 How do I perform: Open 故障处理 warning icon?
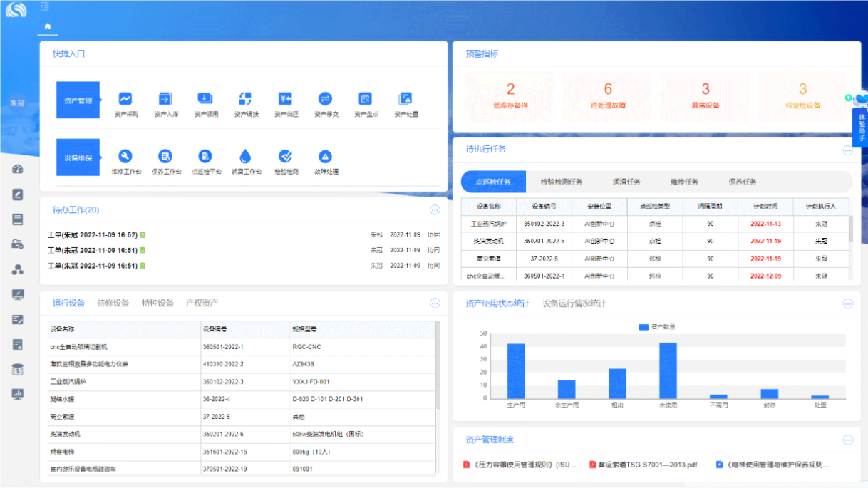coord(326,157)
